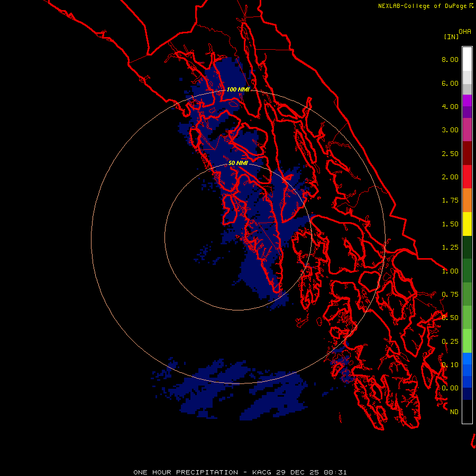Click the 8.00 legend value
Image resolution: width=476 pixels, height=476 pixels.
(x=450, y=59)
